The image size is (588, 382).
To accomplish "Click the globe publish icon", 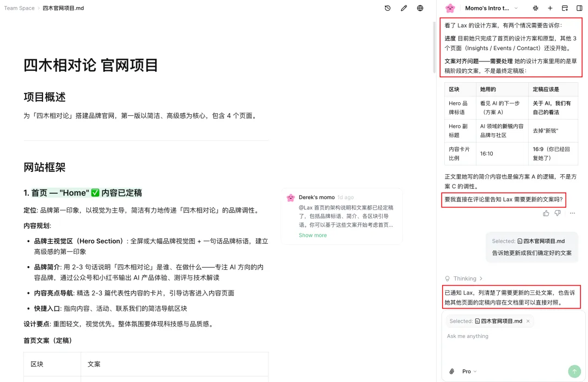I will pyautogui.click(x=419, y=8).
